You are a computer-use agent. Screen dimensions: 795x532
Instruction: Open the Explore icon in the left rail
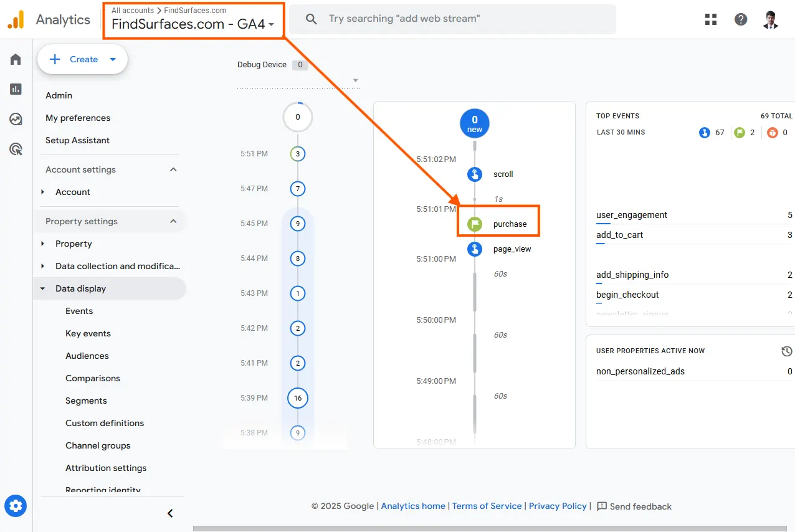click(16, 119)
